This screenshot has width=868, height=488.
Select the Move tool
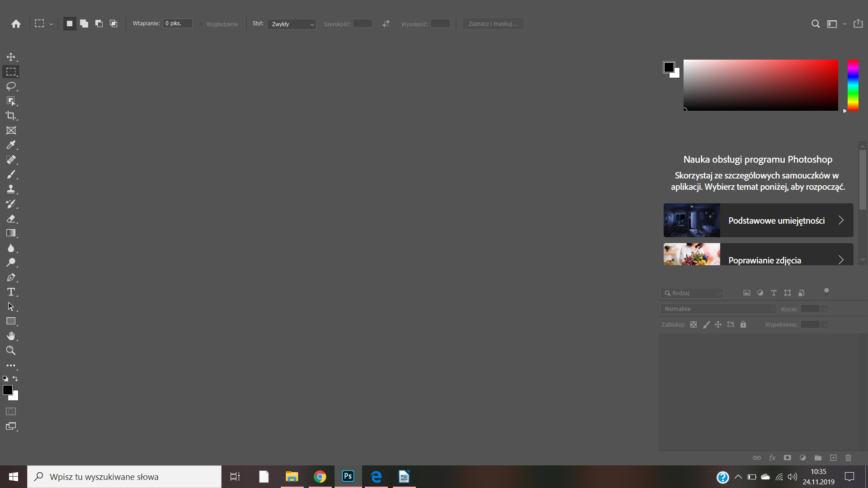tap(11, 57)
